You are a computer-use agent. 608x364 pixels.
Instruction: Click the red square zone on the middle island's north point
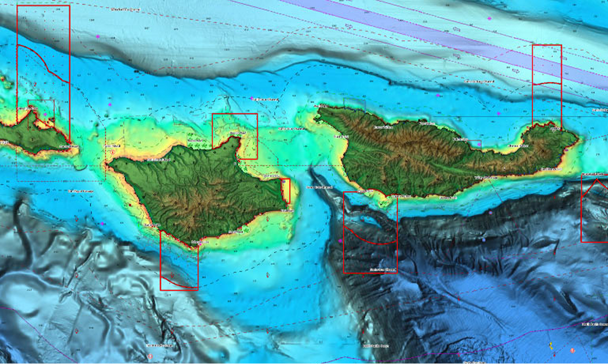click(x=235, y=136)
